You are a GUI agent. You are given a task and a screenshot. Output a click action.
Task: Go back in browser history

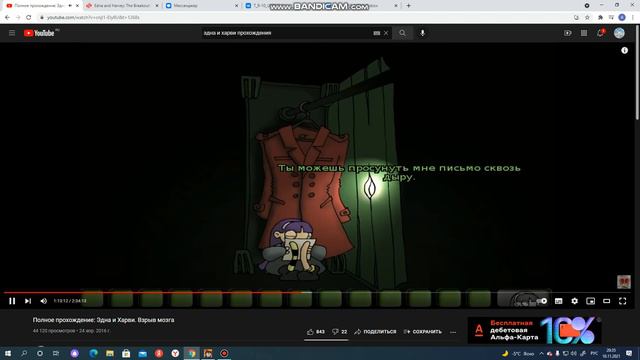click(x=7, y=18)
